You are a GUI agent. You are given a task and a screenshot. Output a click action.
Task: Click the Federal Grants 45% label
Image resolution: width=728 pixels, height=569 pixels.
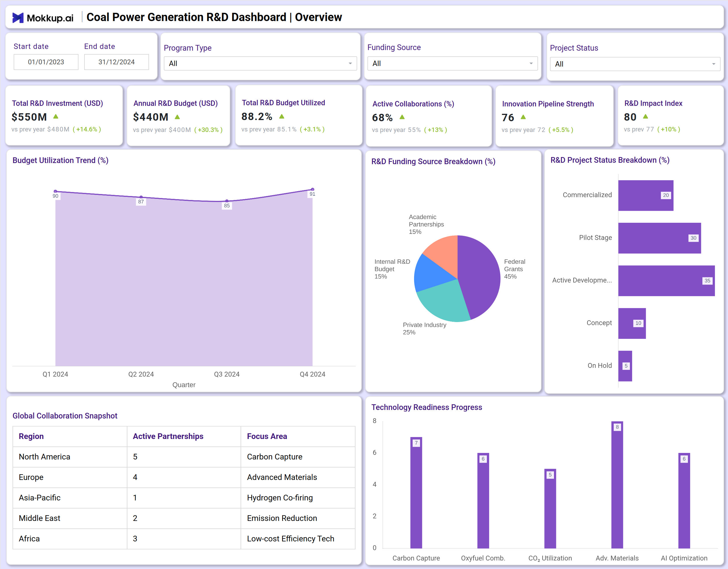click(x=514, y=269)
